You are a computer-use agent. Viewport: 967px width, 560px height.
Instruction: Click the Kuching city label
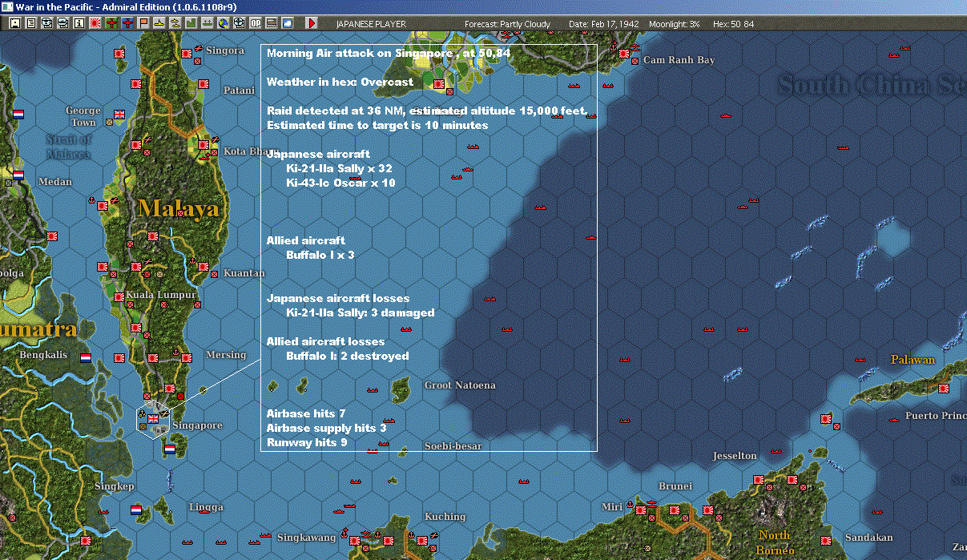tap(445, 517)
